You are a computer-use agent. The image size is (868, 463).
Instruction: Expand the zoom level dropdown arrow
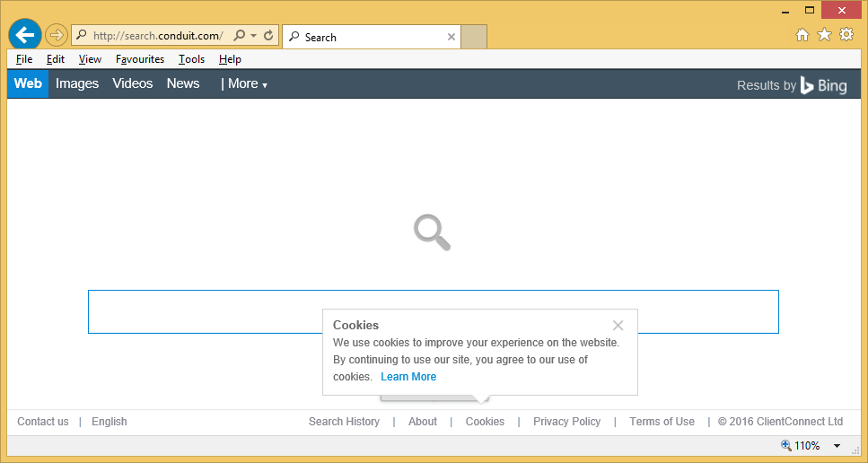[x=837, y=446]
